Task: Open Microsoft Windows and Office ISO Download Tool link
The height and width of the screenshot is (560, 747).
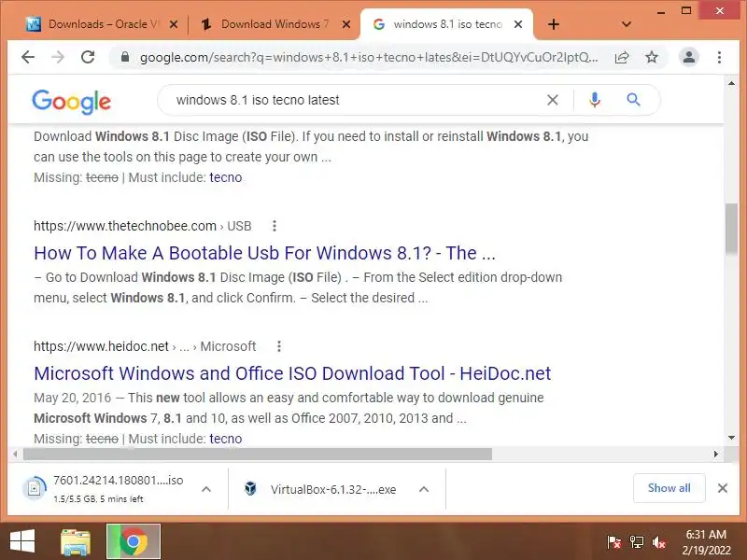Action: tap(292, 373)
